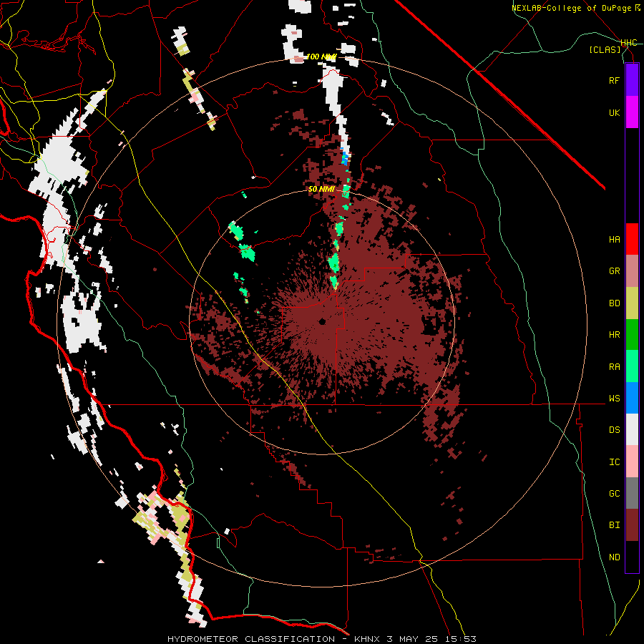Click the BI brown legend swatch

pos(632,525)
